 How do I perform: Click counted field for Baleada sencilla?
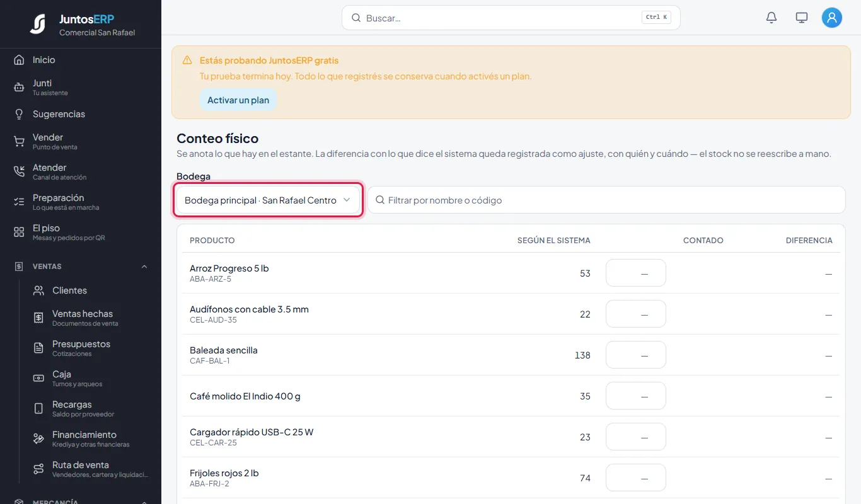click(636, 355)
